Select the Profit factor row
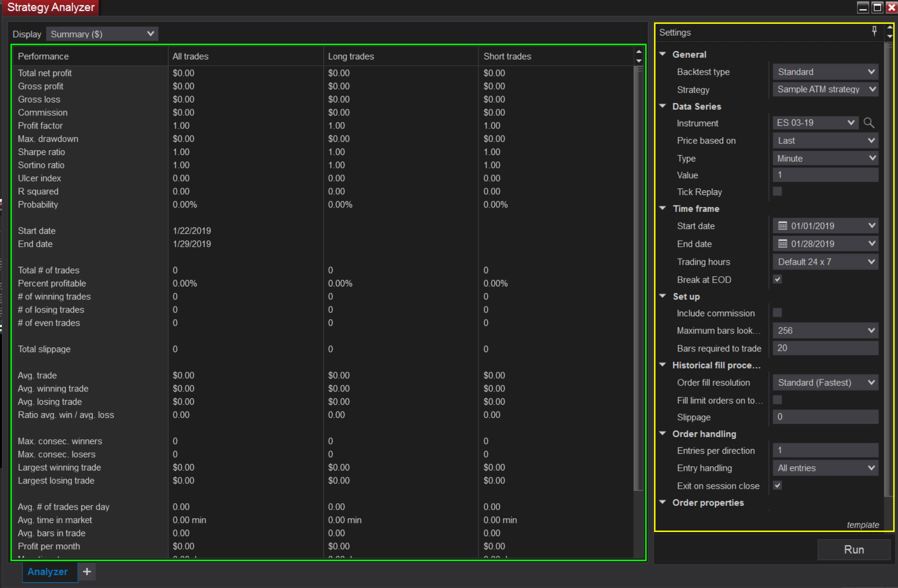The height and width of the screenshot is (588, 898). (324, 125)
